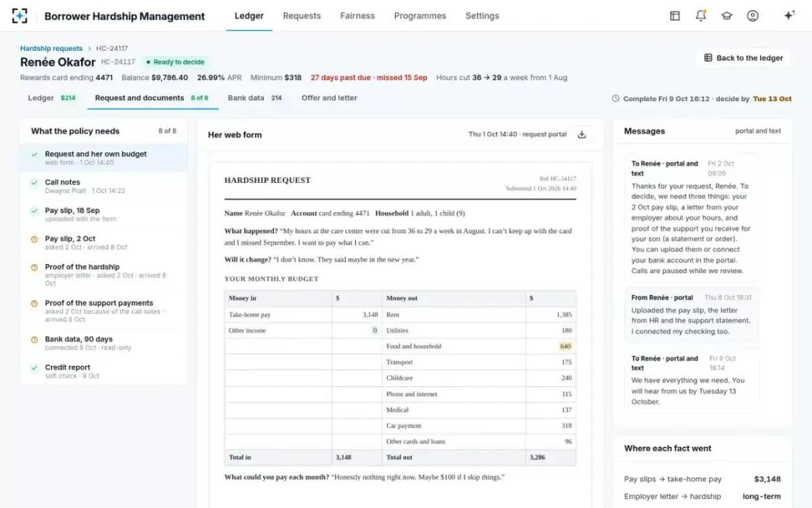The image size is (812, 508).
Task: Click the Ready to decide status badge
Action: 176,62
